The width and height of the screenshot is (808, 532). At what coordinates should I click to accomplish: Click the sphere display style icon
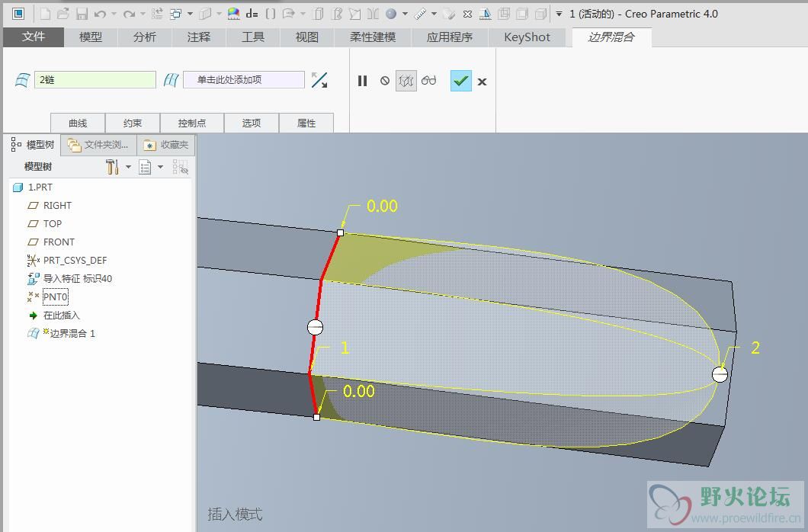392,14
